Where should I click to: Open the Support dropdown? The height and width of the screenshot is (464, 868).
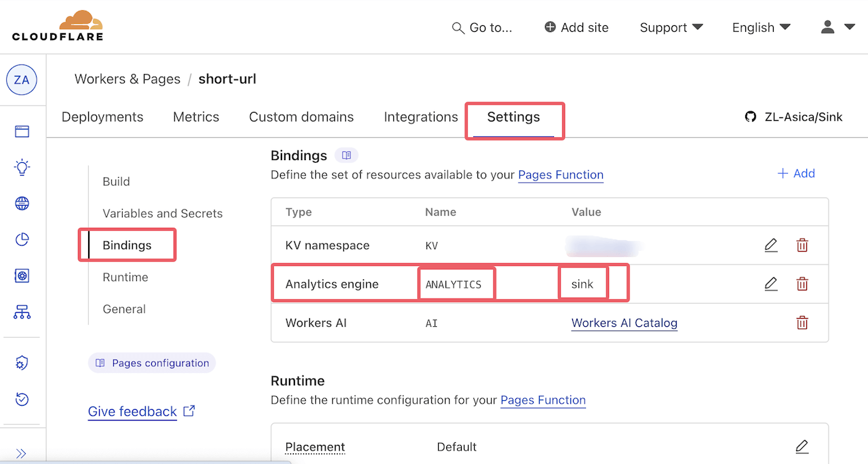pyautogui.click(x=671, y=28)
